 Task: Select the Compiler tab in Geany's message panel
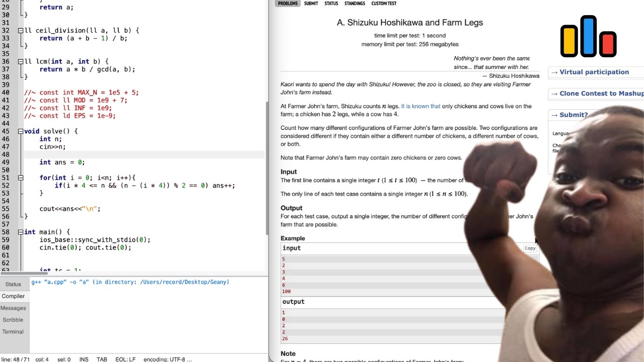tap(13, 296)
